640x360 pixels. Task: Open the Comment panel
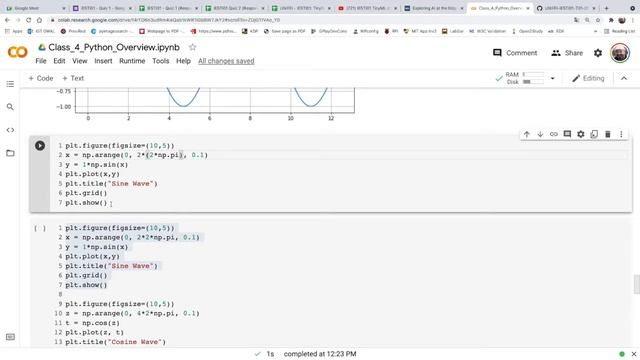click(x=515, y=53)
